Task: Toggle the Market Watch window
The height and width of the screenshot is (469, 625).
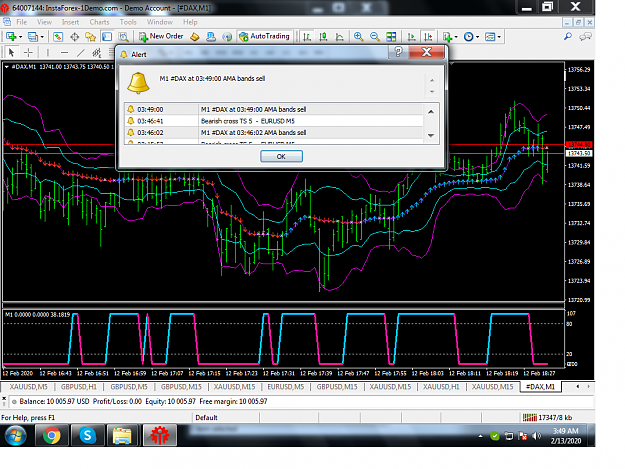Action: tap(58, 37)
